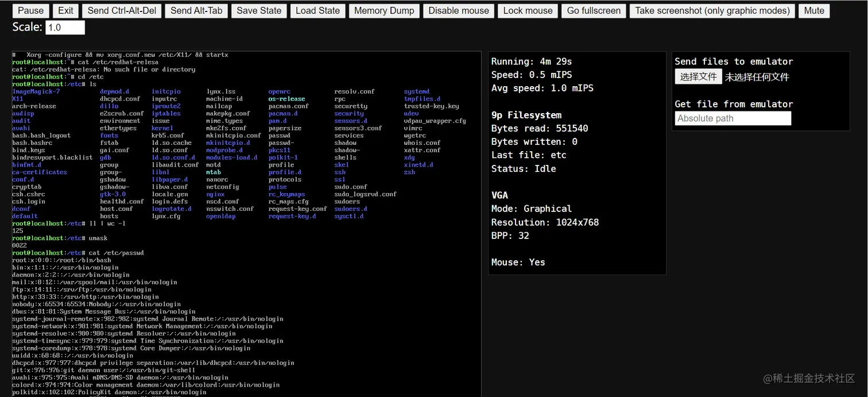Click the 'll | wc -l' command line
This screenshot has width=868, height=397.
69,223
